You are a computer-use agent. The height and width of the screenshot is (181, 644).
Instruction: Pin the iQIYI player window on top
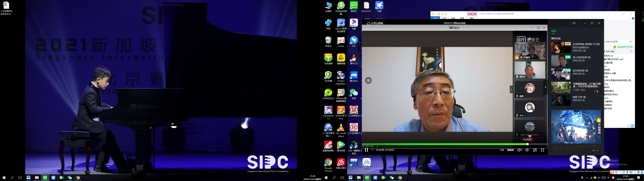[x=574, y=23]
